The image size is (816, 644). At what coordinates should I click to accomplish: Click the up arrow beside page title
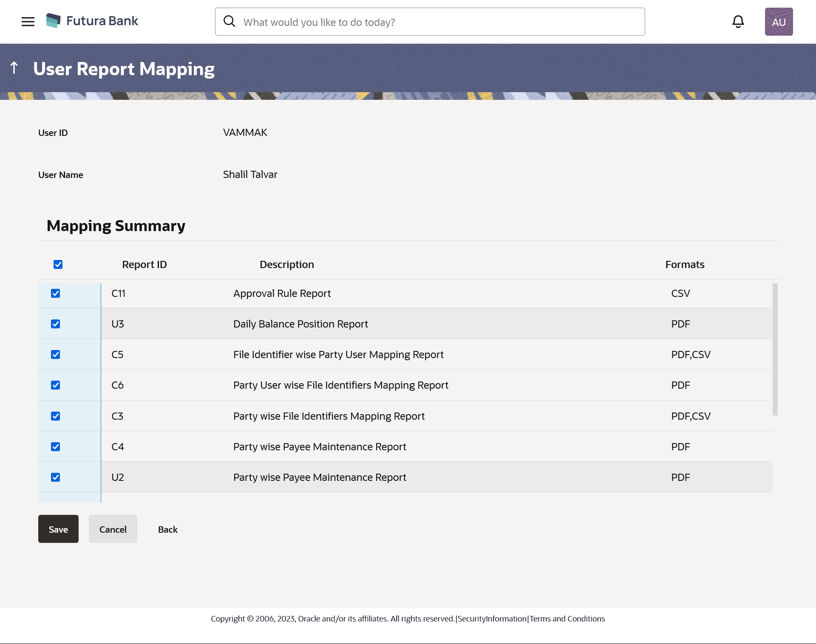point(14,68)
